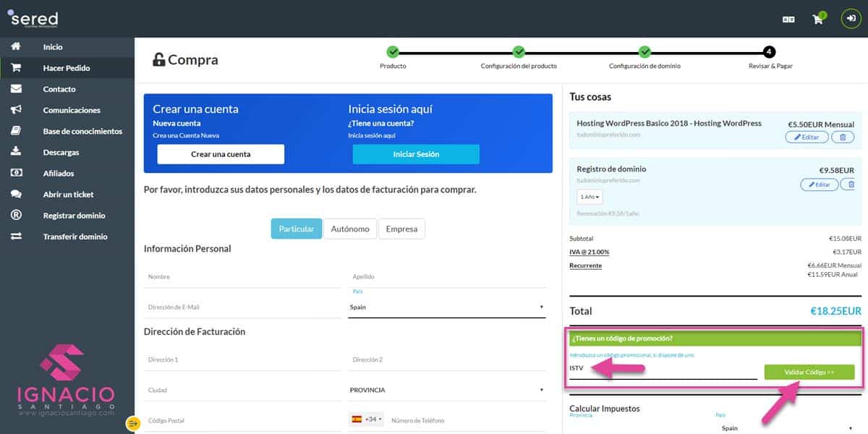
Task: Delete the Registro de dominio item via trash icon
Action: tap(851, 184)
